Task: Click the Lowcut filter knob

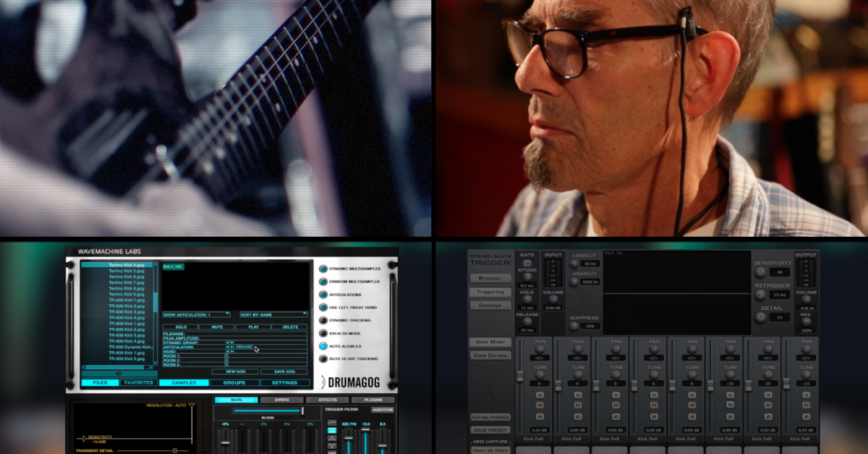Action: click(x=574, y=264)
